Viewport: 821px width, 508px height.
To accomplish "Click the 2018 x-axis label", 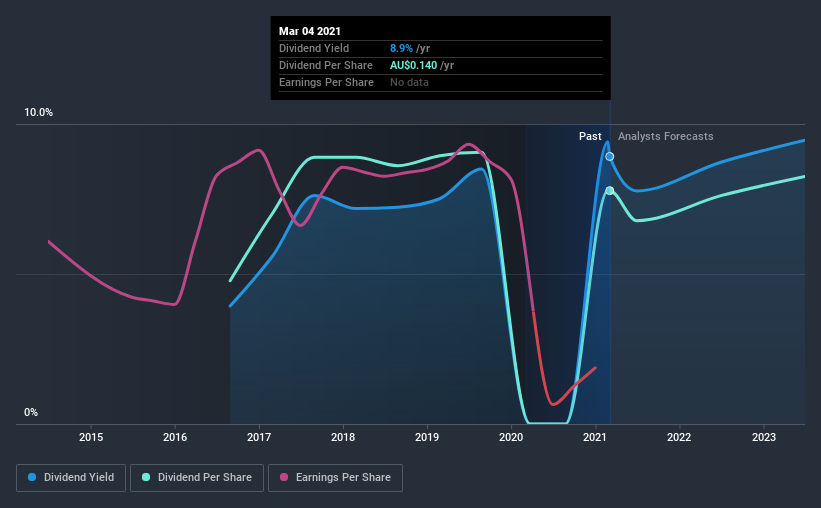I will pos(343,437).
